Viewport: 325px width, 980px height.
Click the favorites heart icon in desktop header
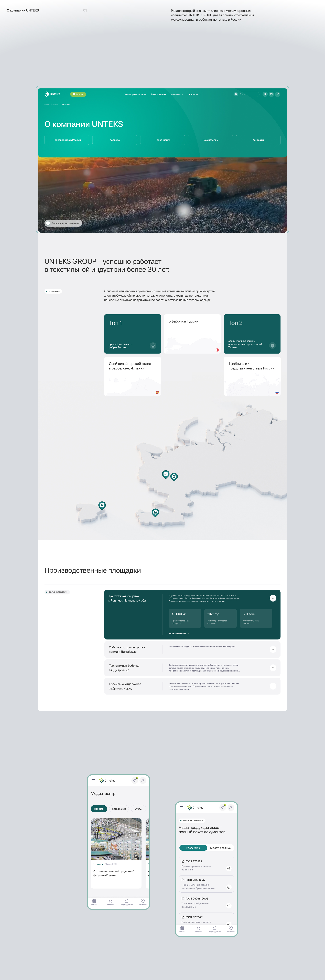point(271,94)
